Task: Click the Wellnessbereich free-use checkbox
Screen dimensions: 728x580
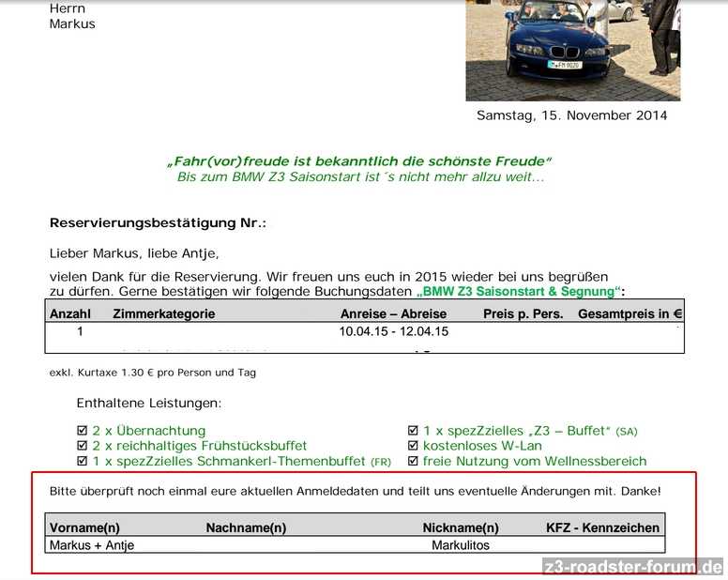Action: tap(413, 462)
